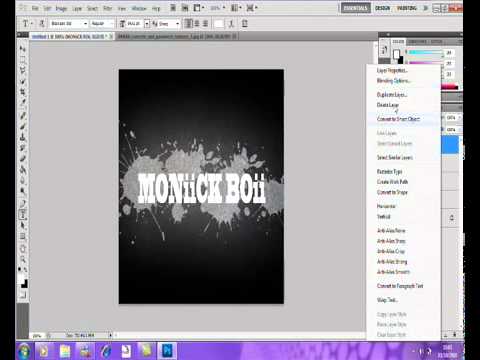480x360 pixels.
Task: Select the Move tool
Action: click(22, 49)
